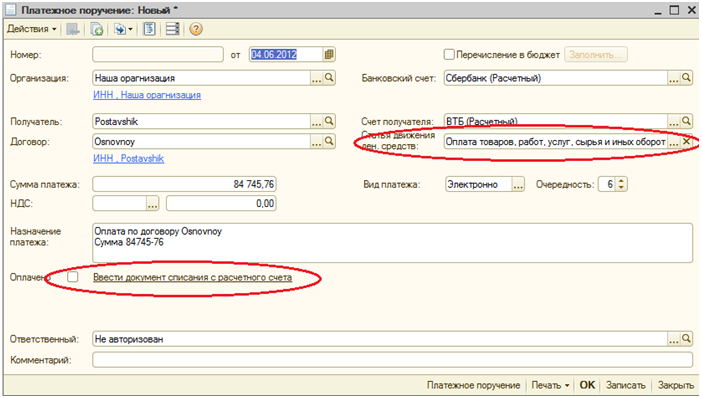The height and width of the screenshot is (398, 702).
Task: Click the green refresh document toolbar icon
Action: [97, 30]
